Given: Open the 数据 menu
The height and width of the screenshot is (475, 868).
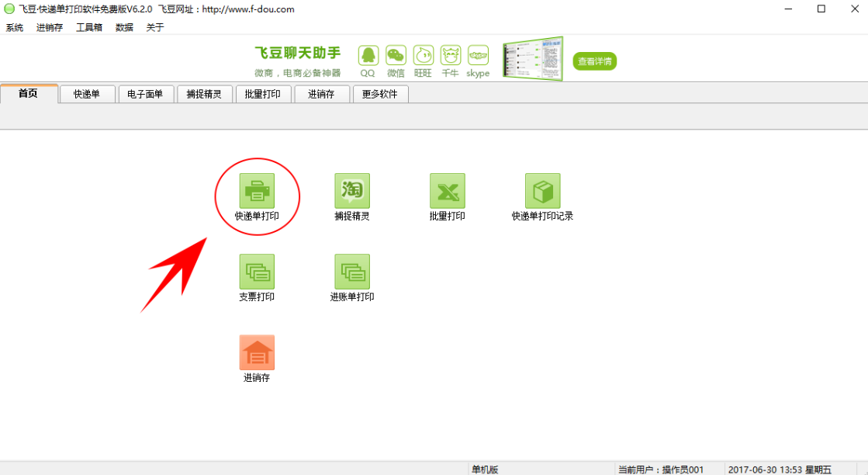Looking at the screenshot, I should 125,27.
